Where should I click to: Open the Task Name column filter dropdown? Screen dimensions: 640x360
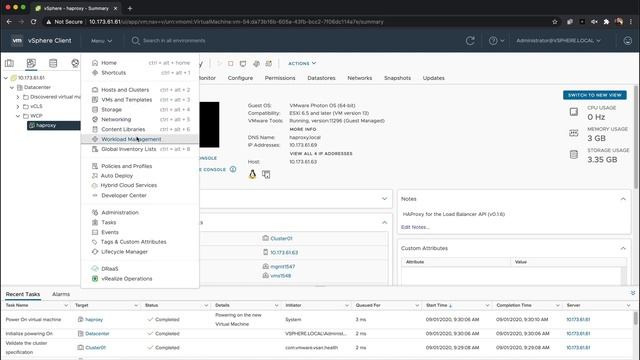(x=66, y=305)
